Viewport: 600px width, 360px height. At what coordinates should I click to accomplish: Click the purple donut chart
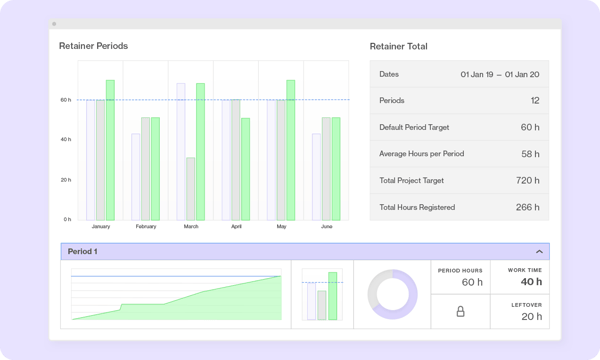click(x=393, y=294)
